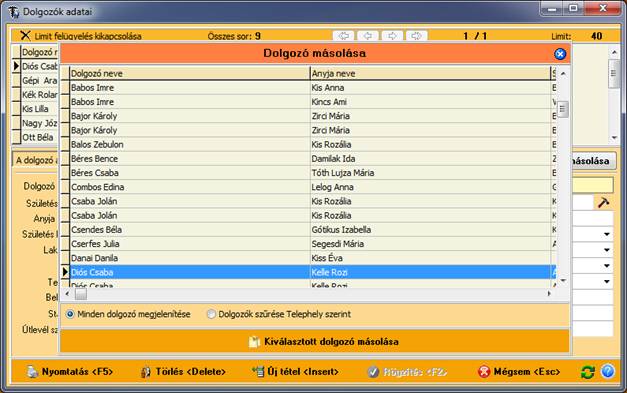The width and height of the screenshot is (627, 393).
Task: Select Minden dolgozó megjelenítése radio button
Action: [x=70, y=314]
